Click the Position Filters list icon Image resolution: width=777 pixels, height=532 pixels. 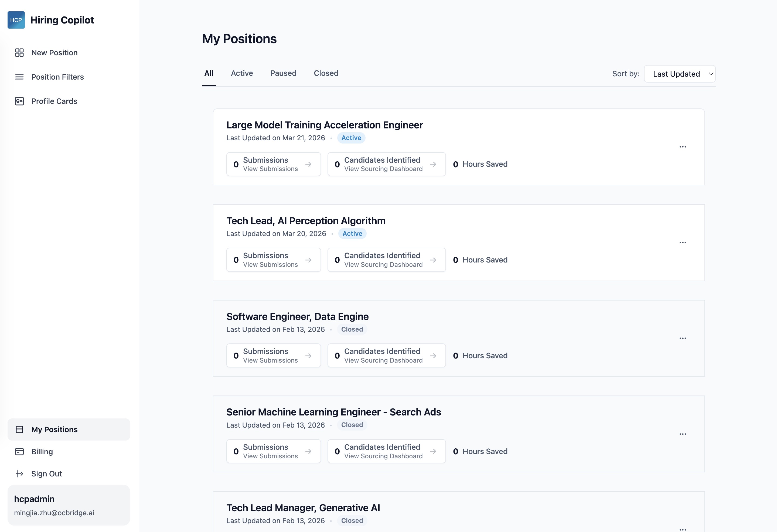click(19, 77)
